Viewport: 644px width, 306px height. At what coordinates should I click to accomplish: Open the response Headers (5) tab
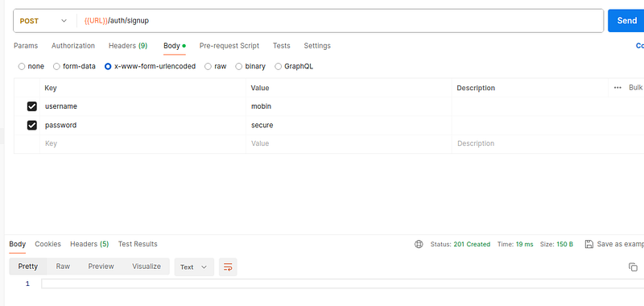pyautogui.click(x=89, y=244)
